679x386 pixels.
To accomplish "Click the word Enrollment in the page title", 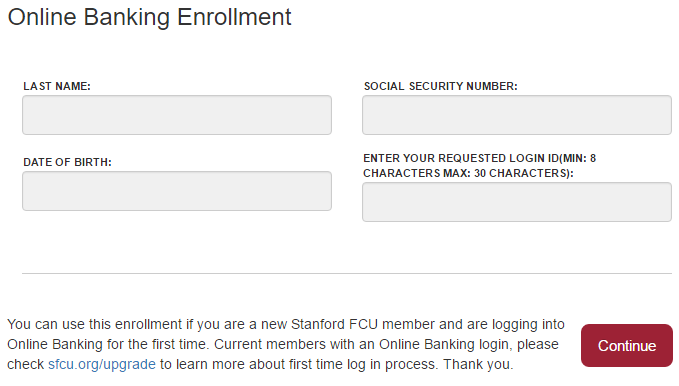I will [234, 18].
